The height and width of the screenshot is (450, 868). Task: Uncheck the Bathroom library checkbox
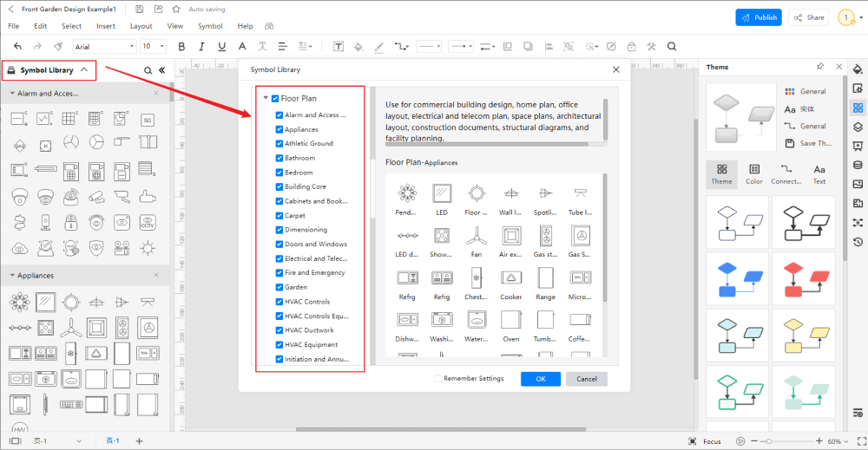pos(279,158)
